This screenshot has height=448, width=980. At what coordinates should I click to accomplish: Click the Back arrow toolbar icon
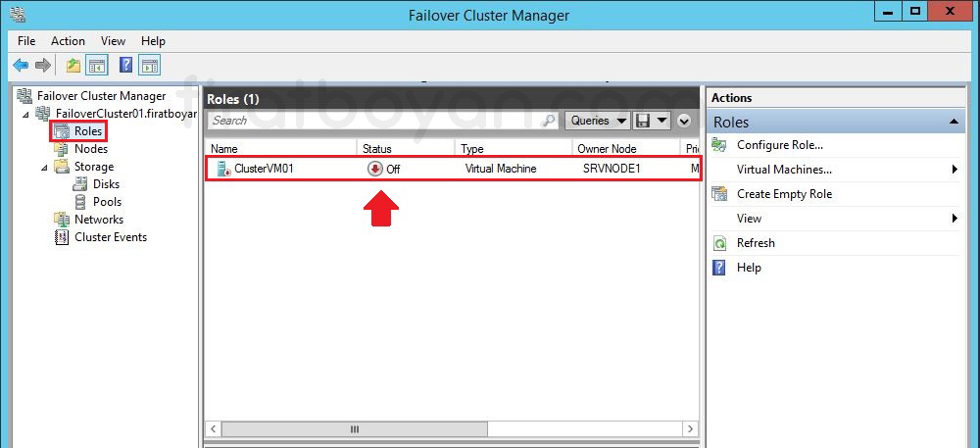tap(21, 65)
